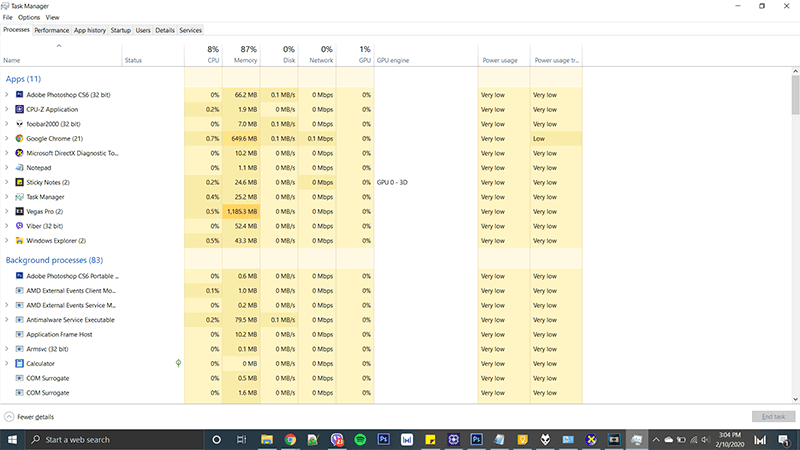Click the foobar2000 process icon

click(x=19, y=124)
